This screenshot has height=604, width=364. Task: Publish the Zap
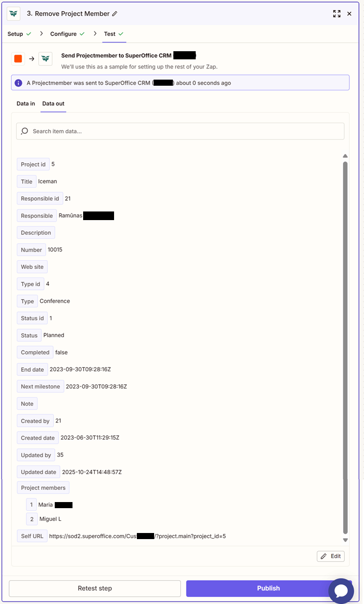[x=268, y=588]
